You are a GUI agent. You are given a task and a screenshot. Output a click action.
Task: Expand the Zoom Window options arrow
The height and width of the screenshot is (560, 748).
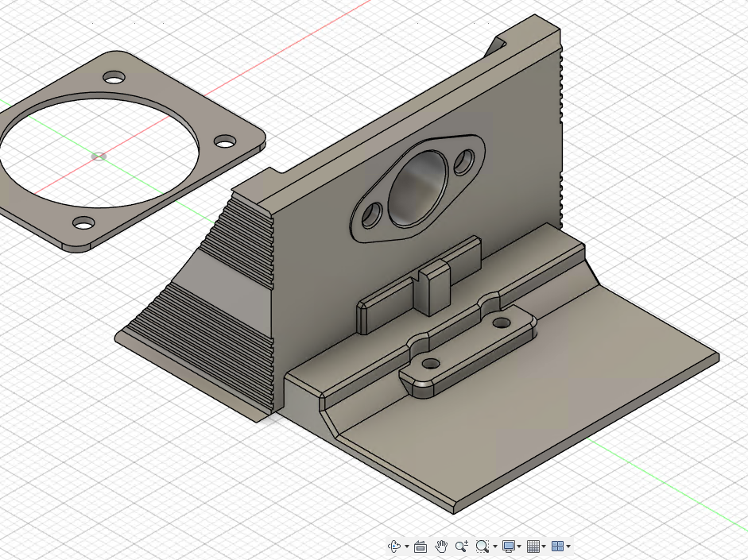[x=494, y=546]
